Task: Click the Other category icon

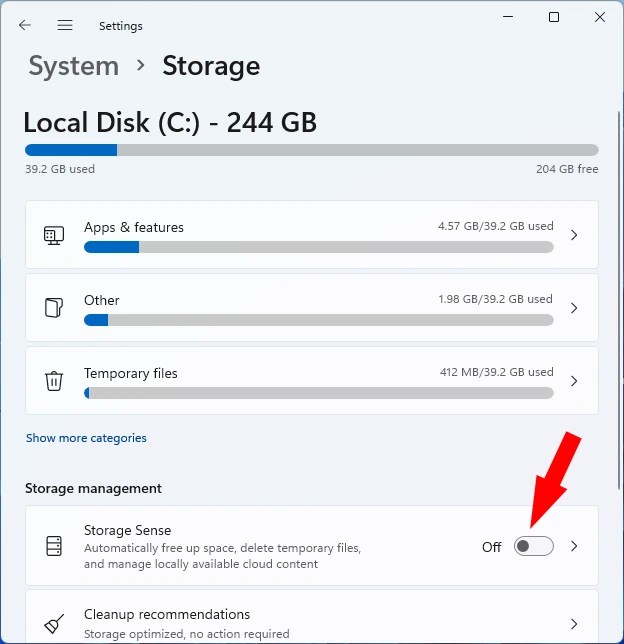Action: click(54, 308)
